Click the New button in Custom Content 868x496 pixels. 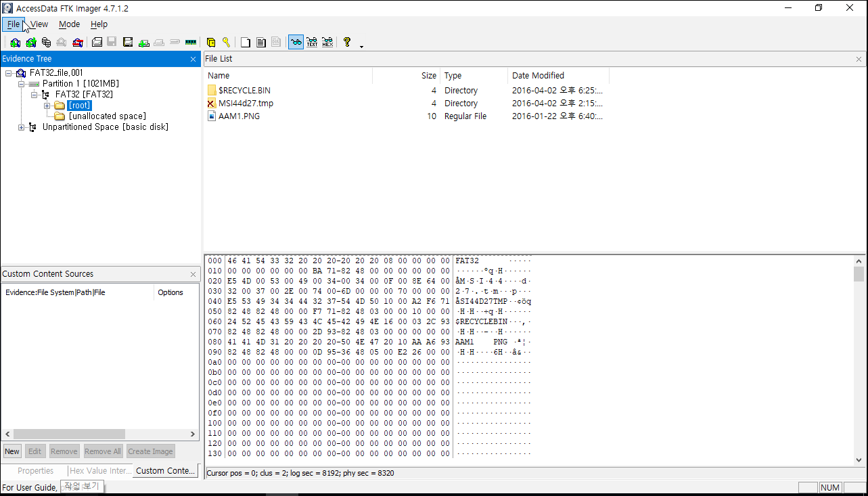[x=12, y=451]
